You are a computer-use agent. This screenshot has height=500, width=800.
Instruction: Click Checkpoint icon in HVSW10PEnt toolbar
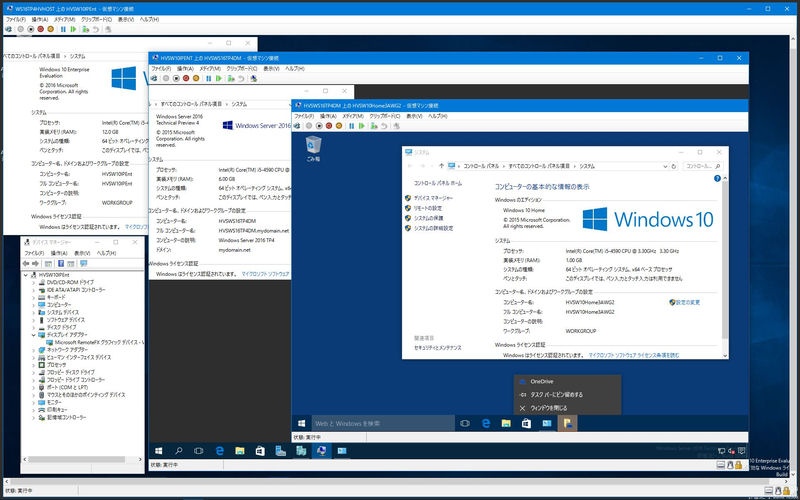point(86,29)
